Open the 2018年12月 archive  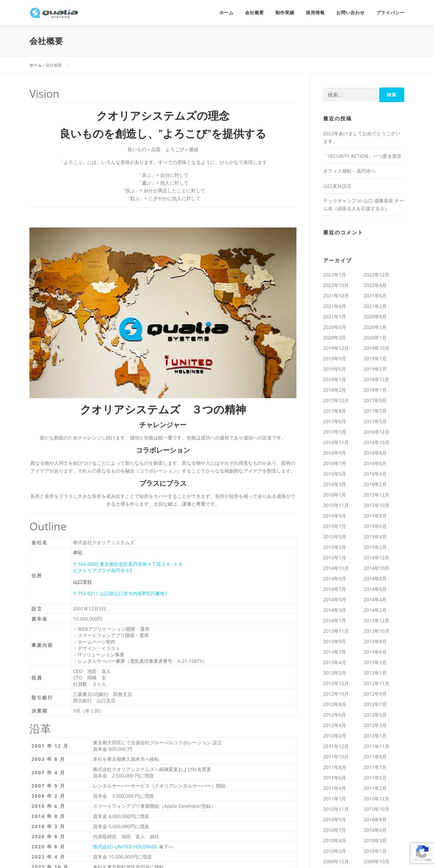click(x=376, y=380)
